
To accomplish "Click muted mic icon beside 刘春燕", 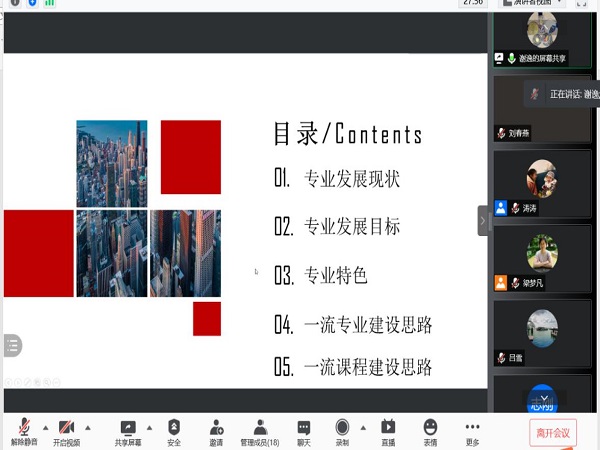I will [x=501, y=133].
